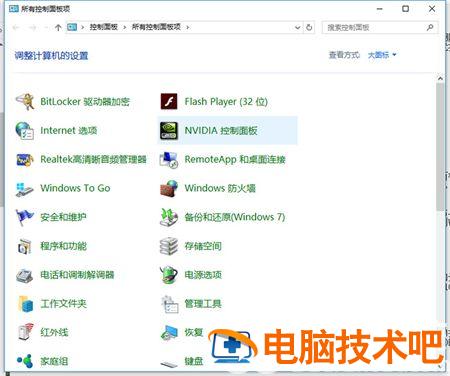Open the 家庭组 homegroup icon
Viewport: 450px width, 376px height.
25,361
